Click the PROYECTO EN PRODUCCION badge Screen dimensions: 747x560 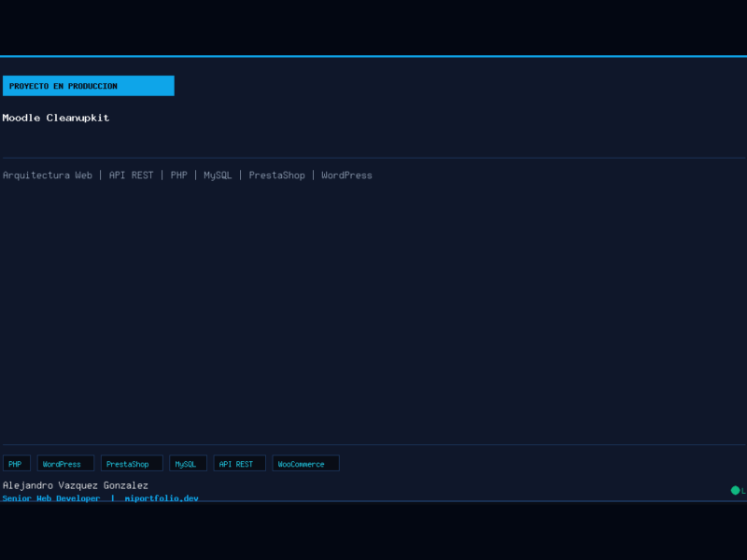[89, 86]
